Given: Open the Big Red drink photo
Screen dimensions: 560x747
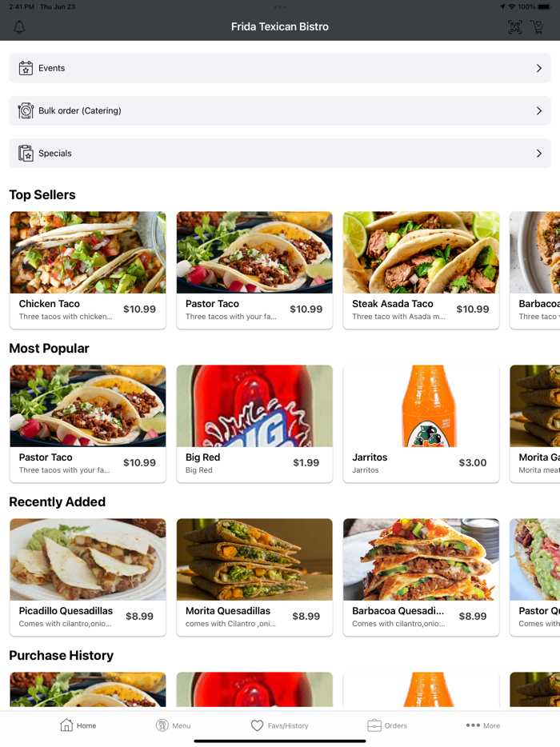Looking at the screenshot, I should point(254,406).
